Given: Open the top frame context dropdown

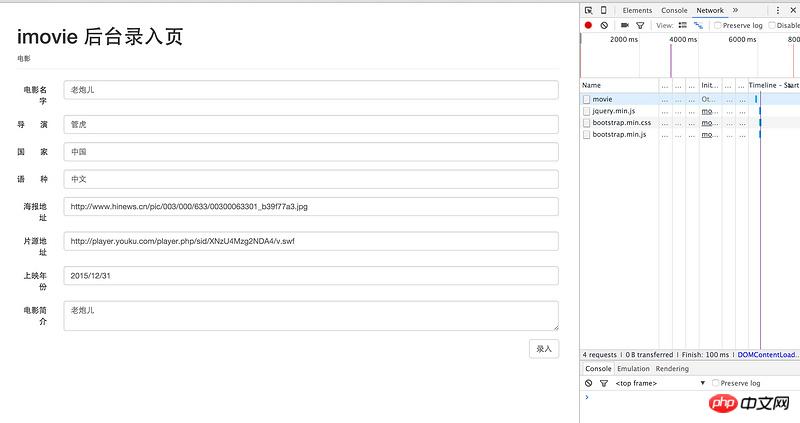Looking at the screenshot, I should click(x=660, y=383).
